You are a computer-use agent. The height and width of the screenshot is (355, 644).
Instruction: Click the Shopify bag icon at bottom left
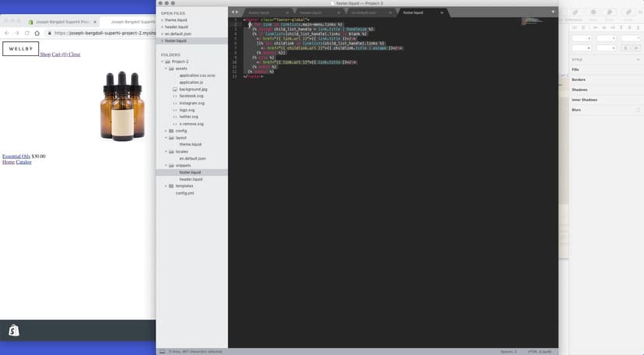point(14,330)
